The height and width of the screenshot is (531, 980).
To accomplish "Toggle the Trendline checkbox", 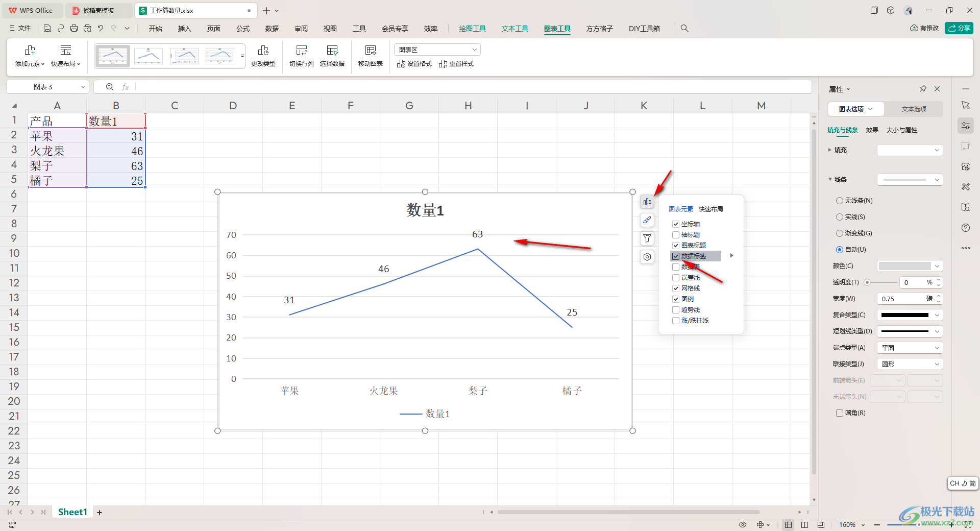I will [x=676, y=310].
